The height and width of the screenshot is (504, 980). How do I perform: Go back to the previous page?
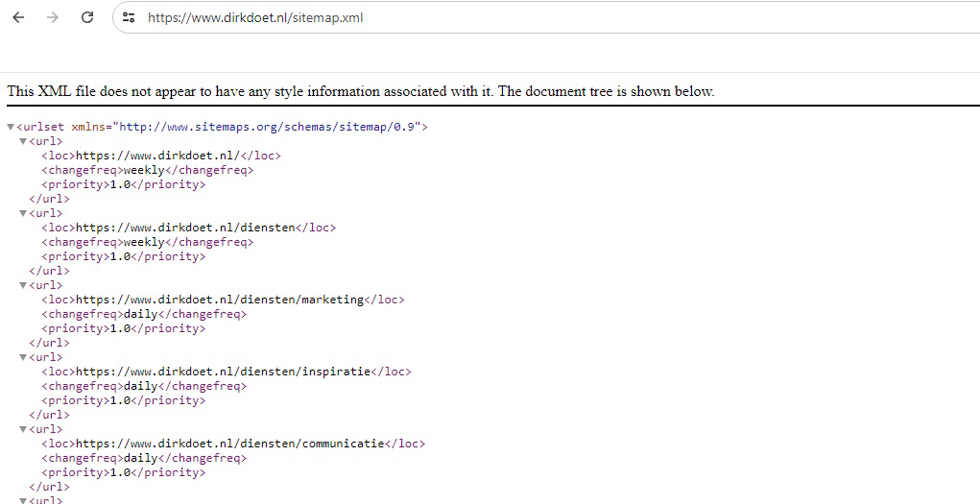(18, 17)
